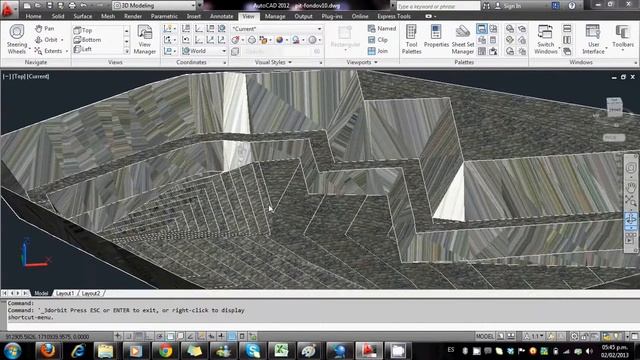Click Firefox in the taskbar

(47, 350)
